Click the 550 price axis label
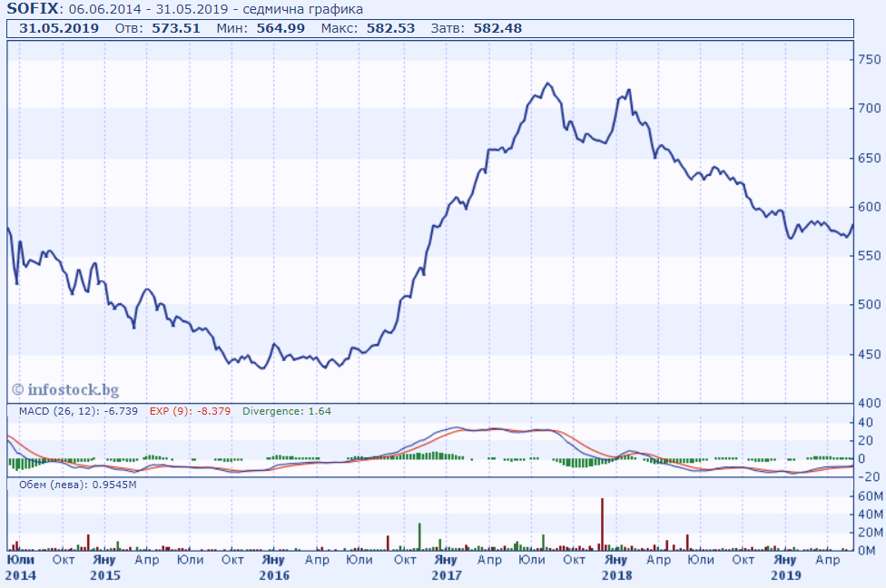 pyautogui.click(x=869, y=256)
